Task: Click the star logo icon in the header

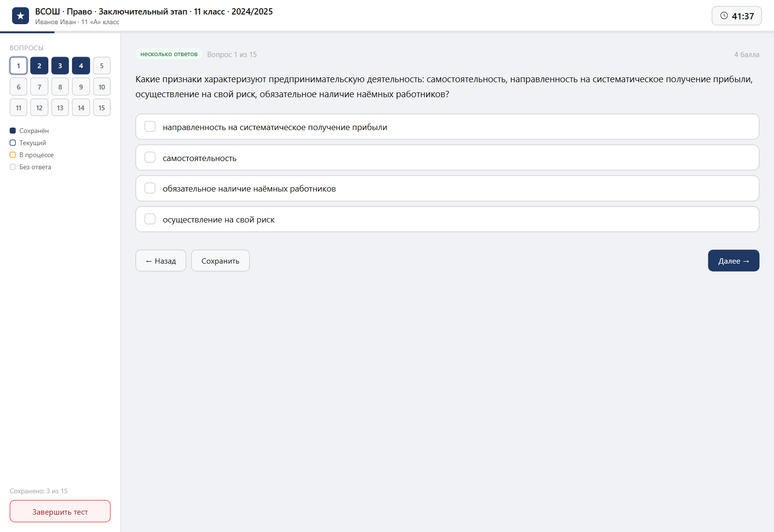Action: pos(20,16)
